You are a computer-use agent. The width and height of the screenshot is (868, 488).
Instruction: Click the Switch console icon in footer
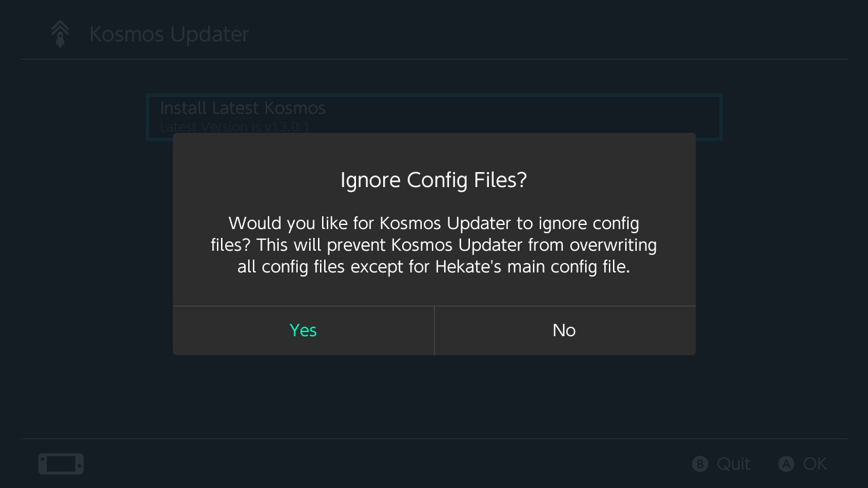click(x=61, y=464)
